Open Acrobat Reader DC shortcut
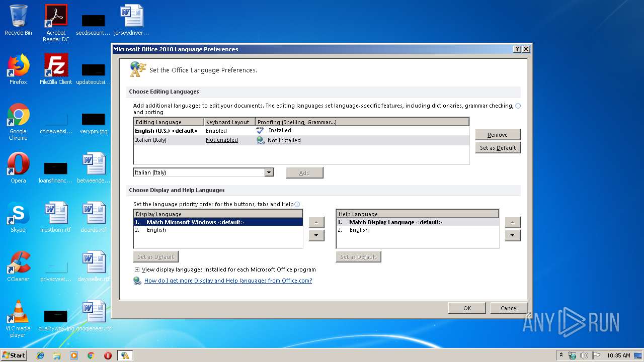Image resolution: width=644 pixels, height=362 pixels. tap(56, 23)
